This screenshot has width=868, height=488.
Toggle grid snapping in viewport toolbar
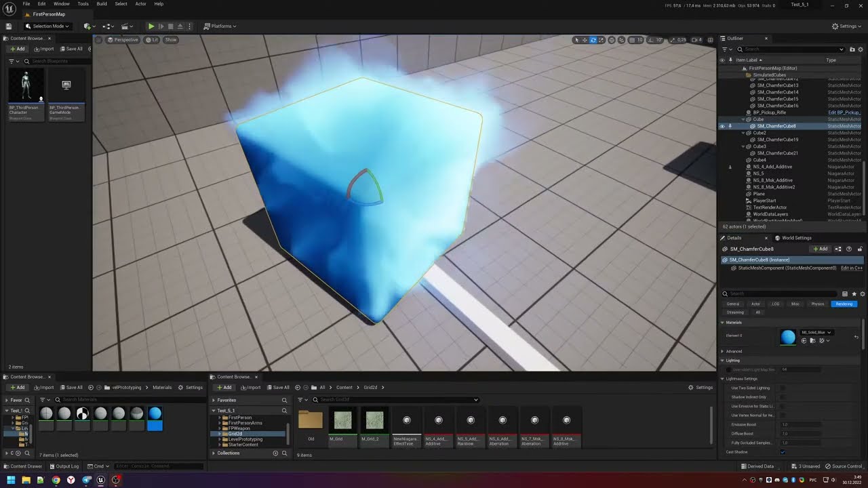click(633, 40)
